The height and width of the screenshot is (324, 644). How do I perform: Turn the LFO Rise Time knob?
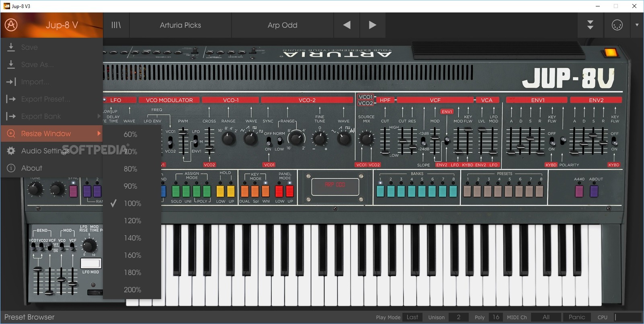[89, 245]
